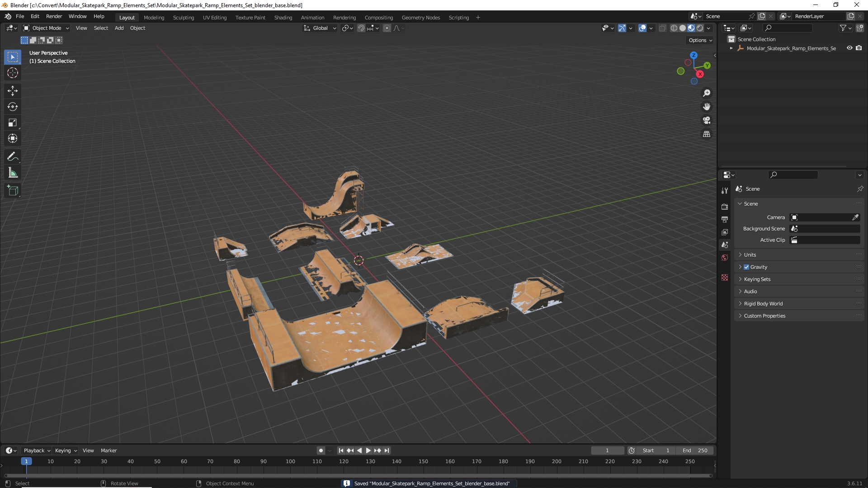Select the Measure tool
868x488 pixels.
pyautogui.click(x=13, y=173)
